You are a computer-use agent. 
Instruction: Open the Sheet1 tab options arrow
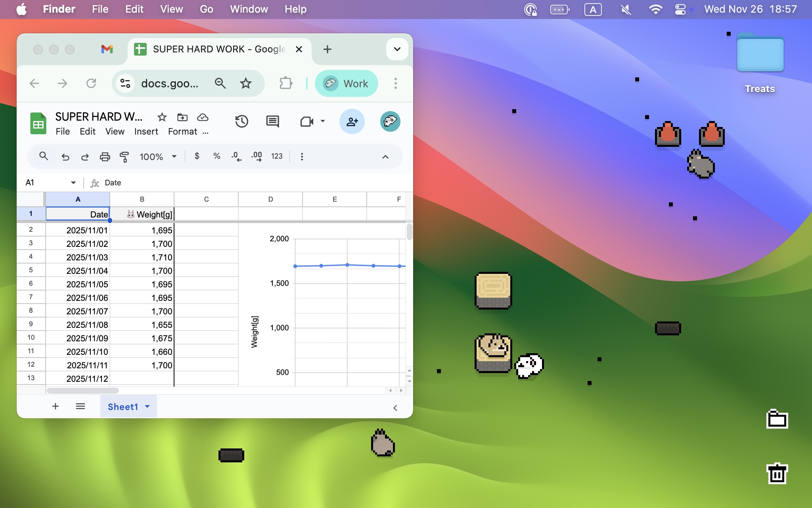(147, 406)
